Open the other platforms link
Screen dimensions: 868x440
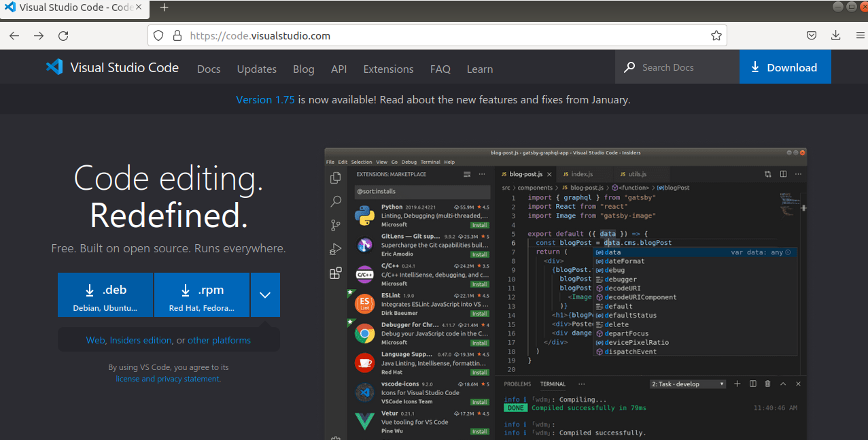click(x=220, y=340)
